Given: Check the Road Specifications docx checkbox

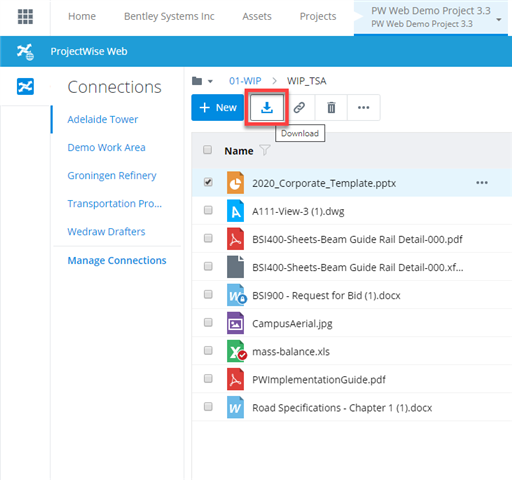Looking at the screenshot, I should (x=208, y=406).
